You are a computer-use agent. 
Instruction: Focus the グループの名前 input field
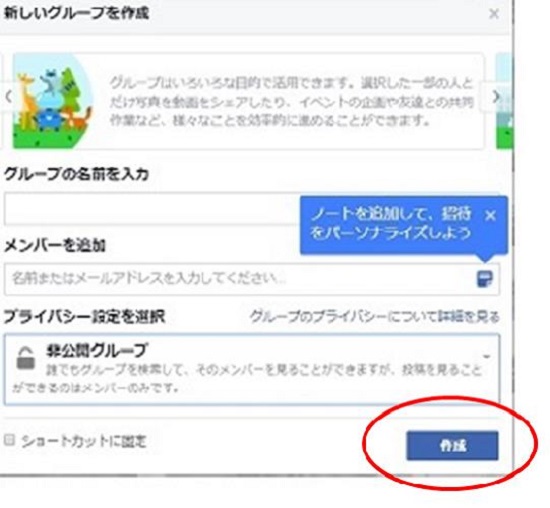click(152, 209)
